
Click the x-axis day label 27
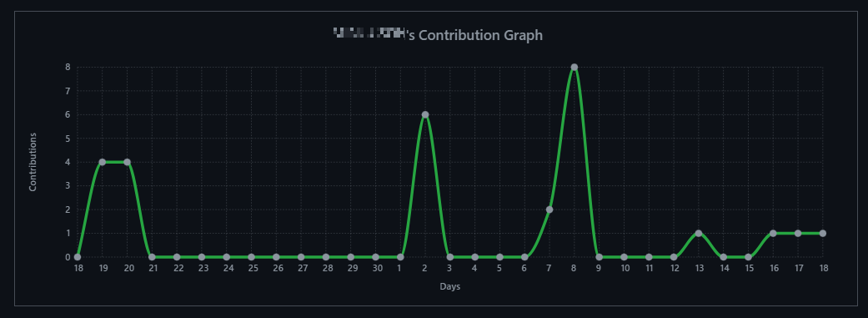[303, 268]
